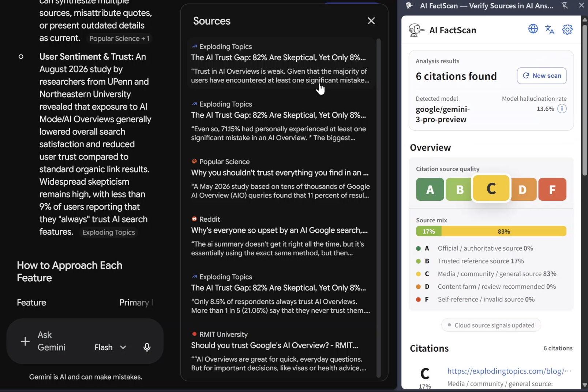Show info about model hallucination rate
The width and height of the screenshot is (588, 392).
pos(562,109)
